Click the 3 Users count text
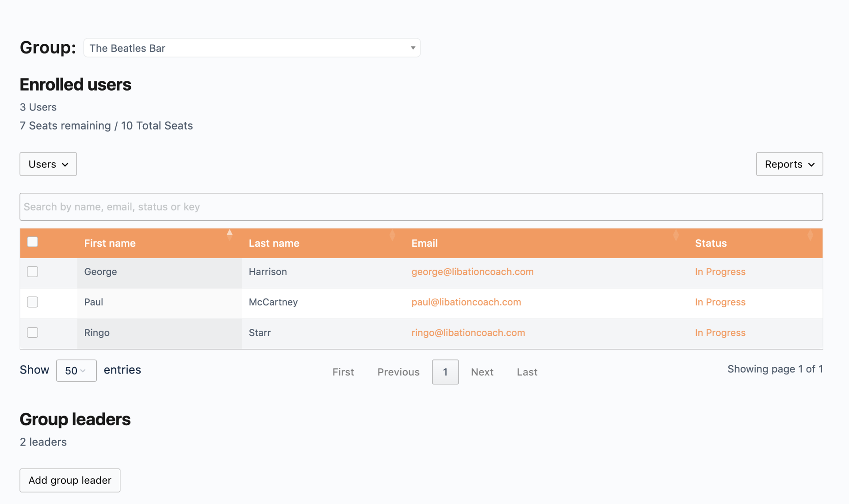This screenshot has height=504, width=849. (x=38, y=107)
